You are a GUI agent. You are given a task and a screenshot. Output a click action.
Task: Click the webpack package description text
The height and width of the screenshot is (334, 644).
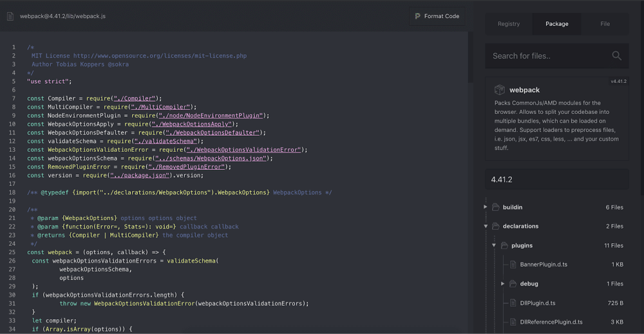point(556,125)
